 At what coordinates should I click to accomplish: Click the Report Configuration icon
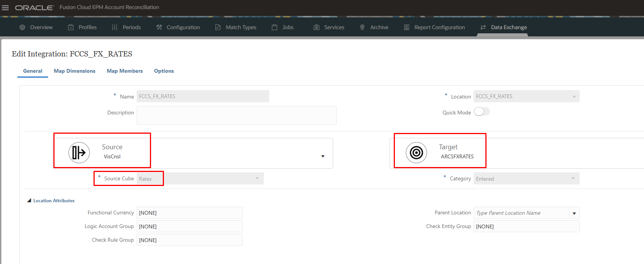407,27
